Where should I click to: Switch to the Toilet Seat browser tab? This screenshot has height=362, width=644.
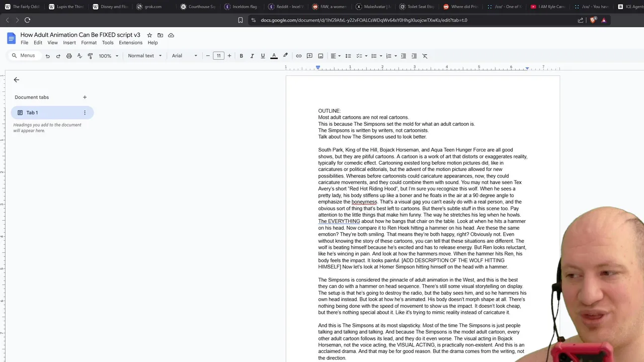[417, 7]
